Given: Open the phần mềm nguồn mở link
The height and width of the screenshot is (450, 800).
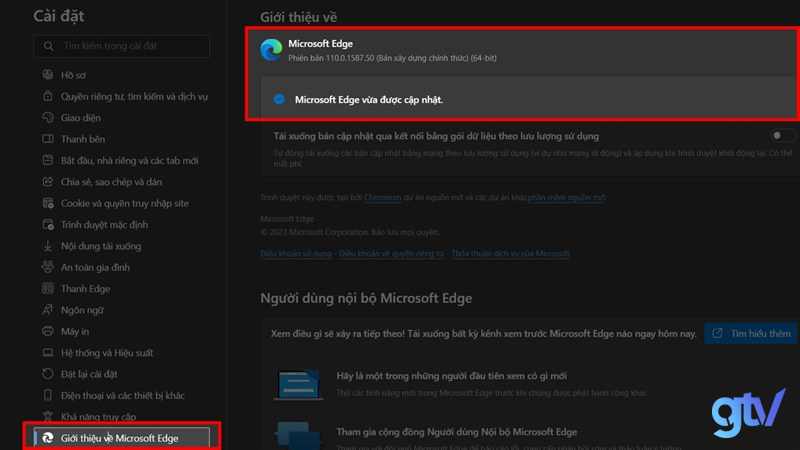Looking at the screenshot, I should (566, 197).
